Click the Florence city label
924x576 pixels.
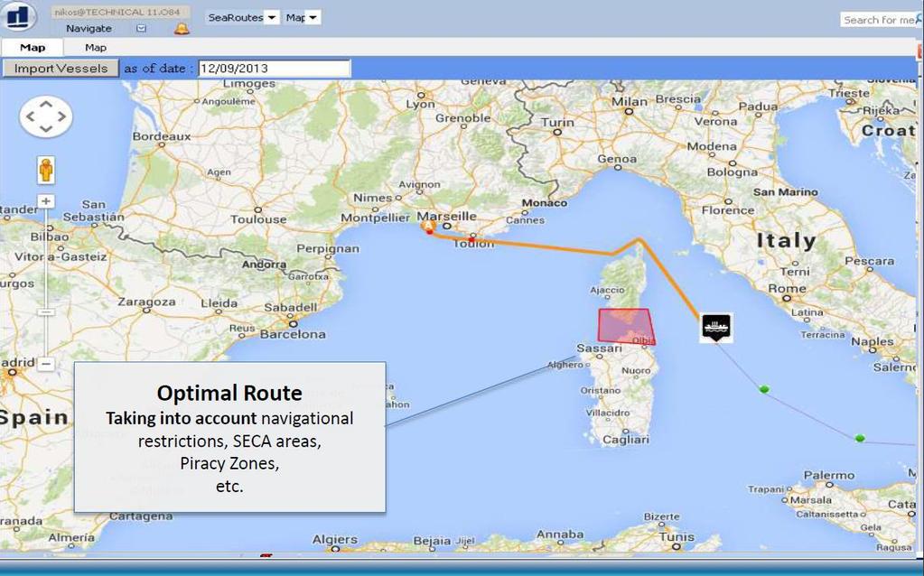(x=728, y=210)
